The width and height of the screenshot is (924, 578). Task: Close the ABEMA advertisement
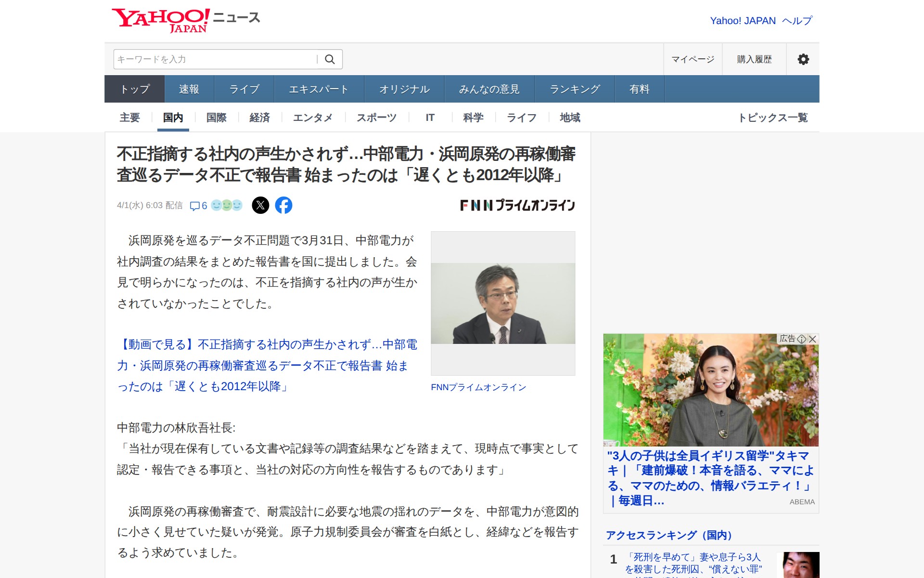813,339
